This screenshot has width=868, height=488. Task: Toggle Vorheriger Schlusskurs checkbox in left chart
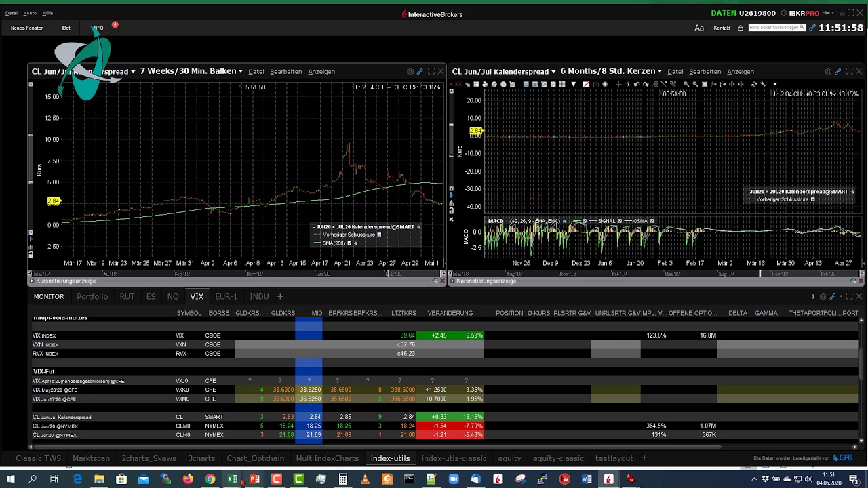pos(379,235)
